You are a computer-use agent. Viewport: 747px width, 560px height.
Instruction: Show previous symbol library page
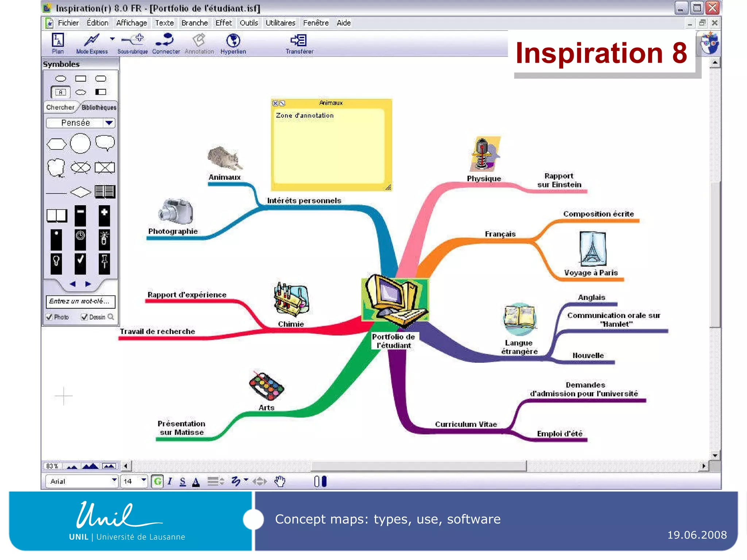click(73, 284)
